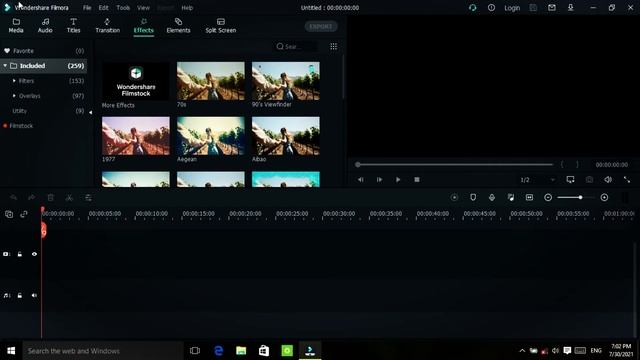Open the Filmstock category
The height and width of the screenshot is (360, 640).
coord(21,126)
